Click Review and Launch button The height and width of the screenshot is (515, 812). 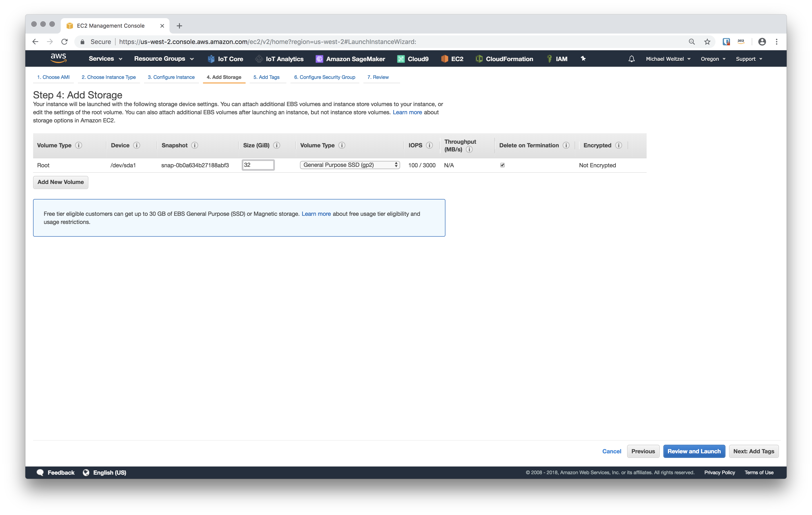(694, 451)
